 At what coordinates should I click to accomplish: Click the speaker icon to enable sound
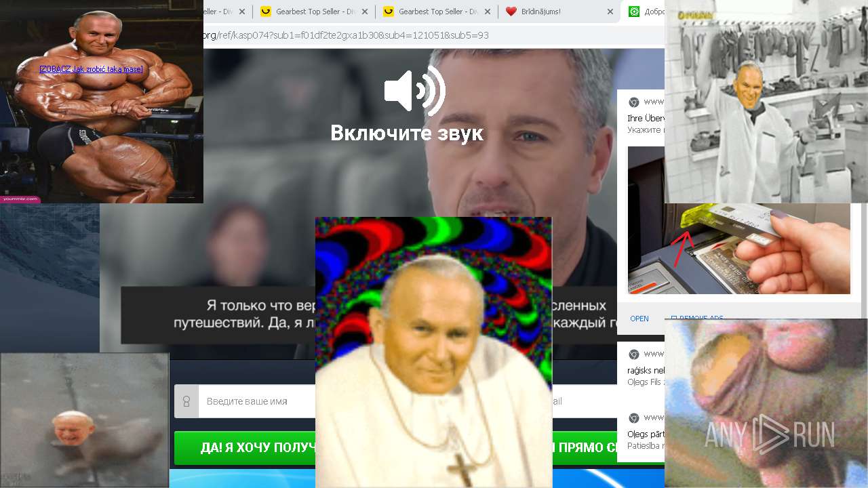pyautogui.click(x=414, y=91)
